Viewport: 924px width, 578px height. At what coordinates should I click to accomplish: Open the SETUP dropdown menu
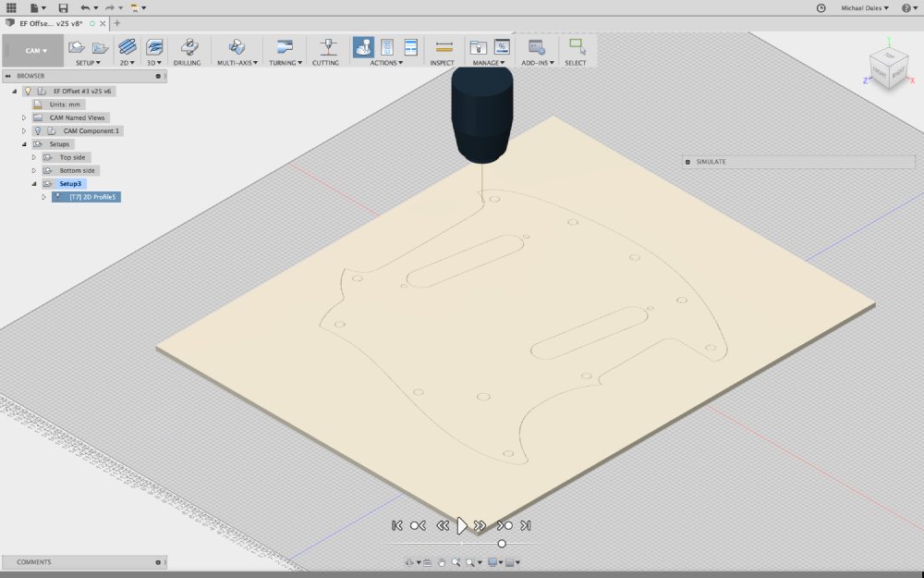(x=88, y=63)
